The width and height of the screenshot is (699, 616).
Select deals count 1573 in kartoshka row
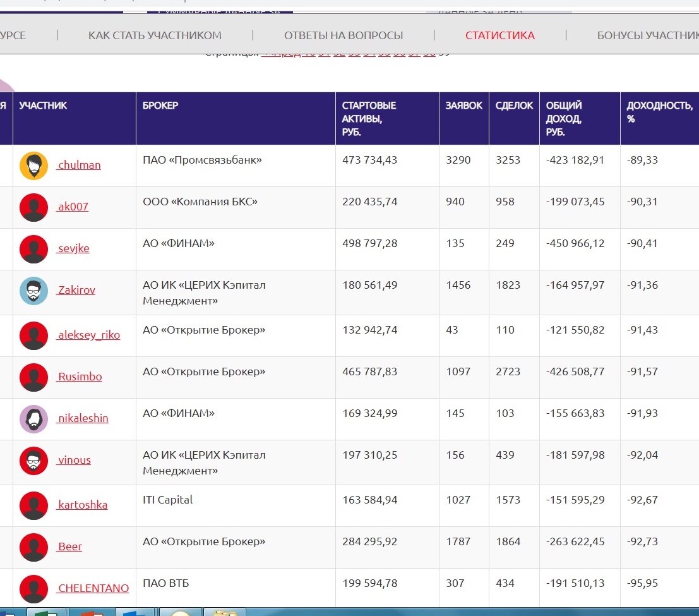508,500
